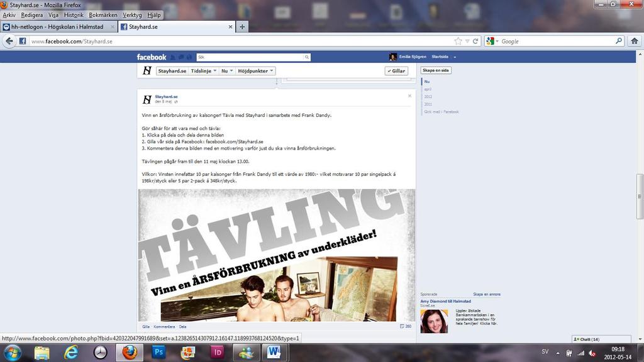Open the Arkiv menu

click(x=9, y=15)
